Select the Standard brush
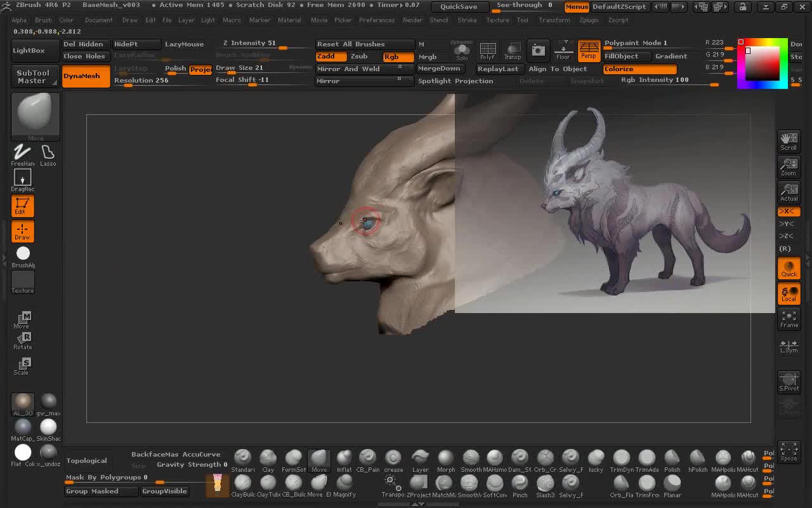The image size is (812, 508). pos(243,460)
